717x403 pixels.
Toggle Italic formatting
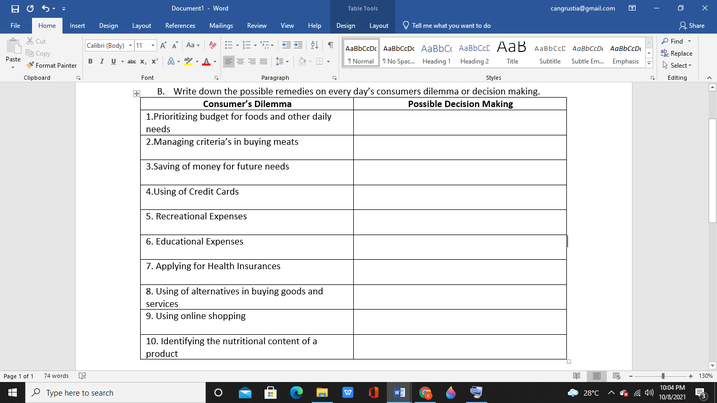pos(102,61)
